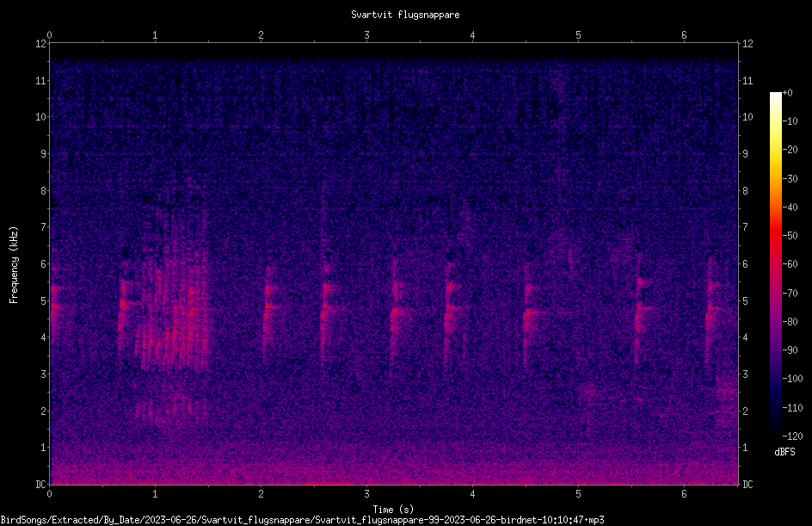Screen dimensions: 812x526
Task: Click the "-80" colorbar label
Action: (790, 322)
